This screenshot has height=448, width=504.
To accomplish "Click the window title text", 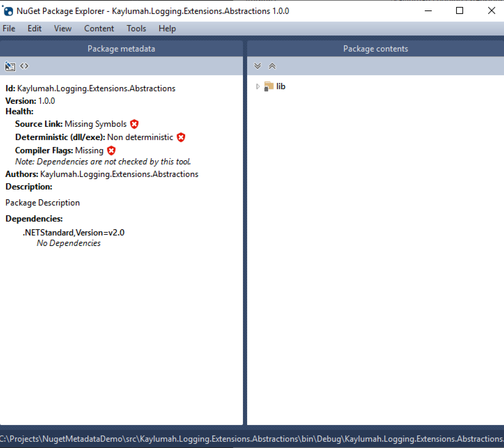I will (x=153, y=11).
